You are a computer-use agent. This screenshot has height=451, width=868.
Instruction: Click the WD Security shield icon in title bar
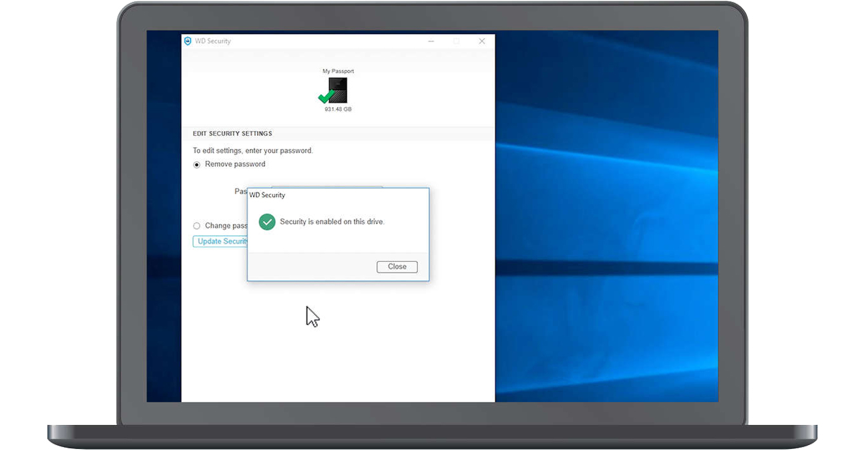click(188, 41)
